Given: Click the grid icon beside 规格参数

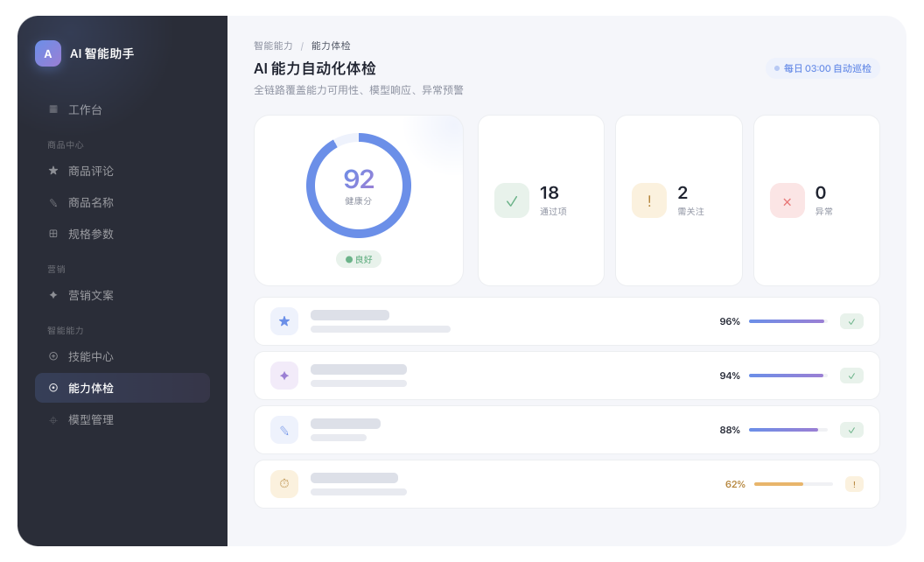Looking at the screenshot, I should click(53, 234).
